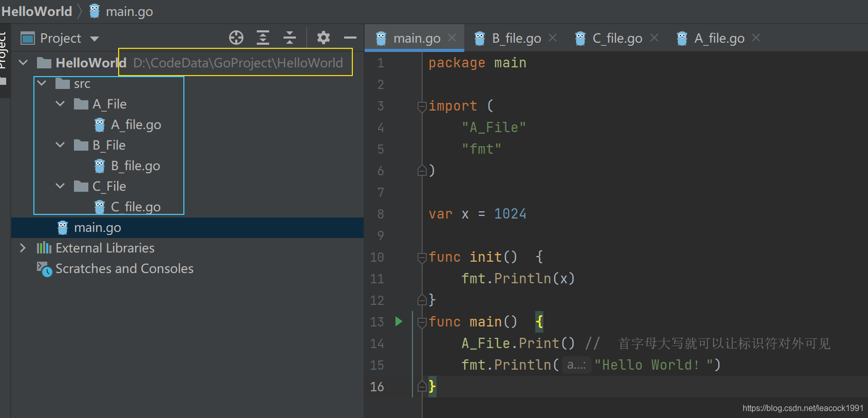
Task: Click the External Libraries label
Action: 105,248
